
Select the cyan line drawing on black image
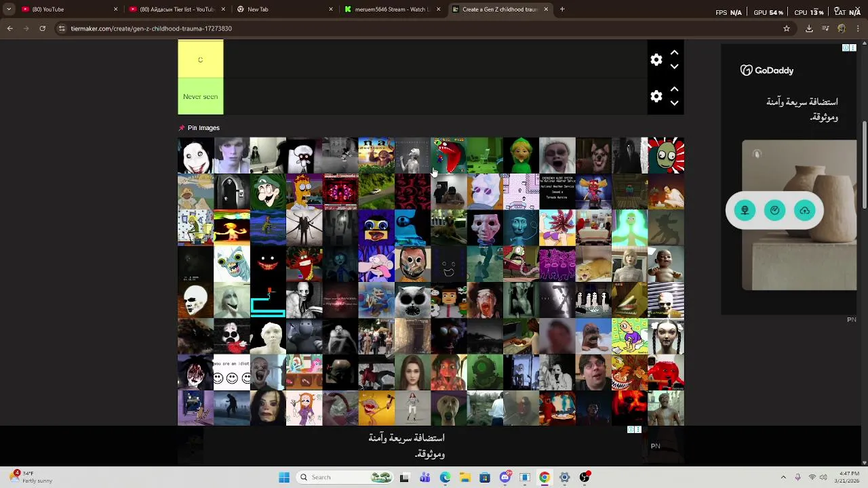click(x=268, y=300)
